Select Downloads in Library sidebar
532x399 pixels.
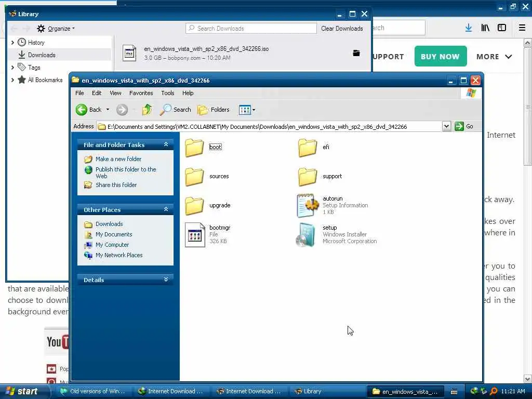pos(59,55)
